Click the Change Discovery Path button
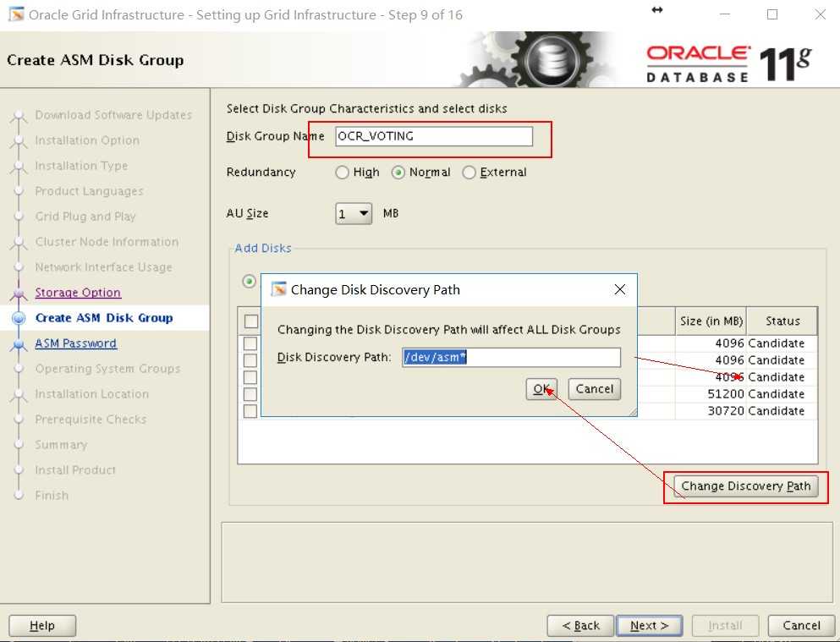This screenshot has height=642, width=840. (x=746, y=486)
